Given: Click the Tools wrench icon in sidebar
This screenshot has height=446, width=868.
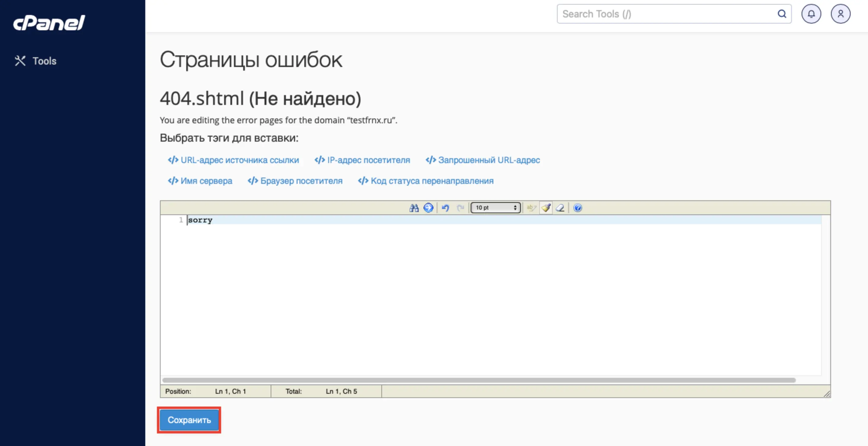Looking at the screenshot, I should (x=20, y=61).
